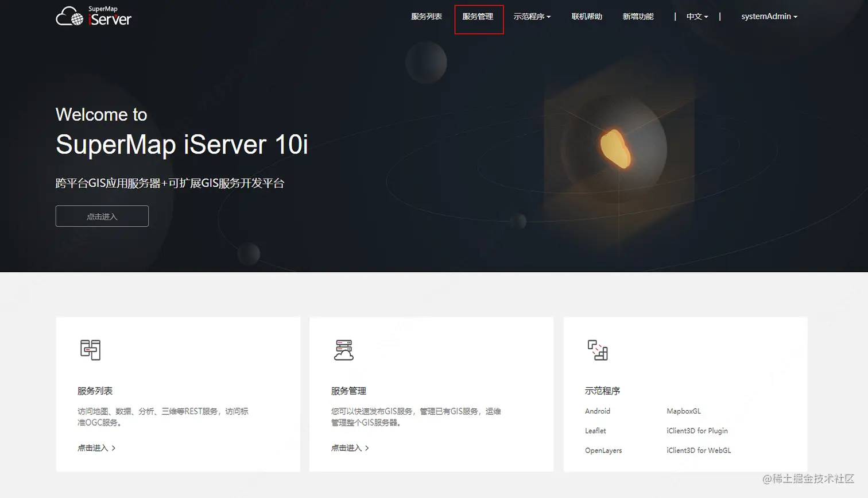Screen dimensions: 868x498
Task: Click the 点击进入 hero button
Action: pyautogui.click(x=102, y=216)
